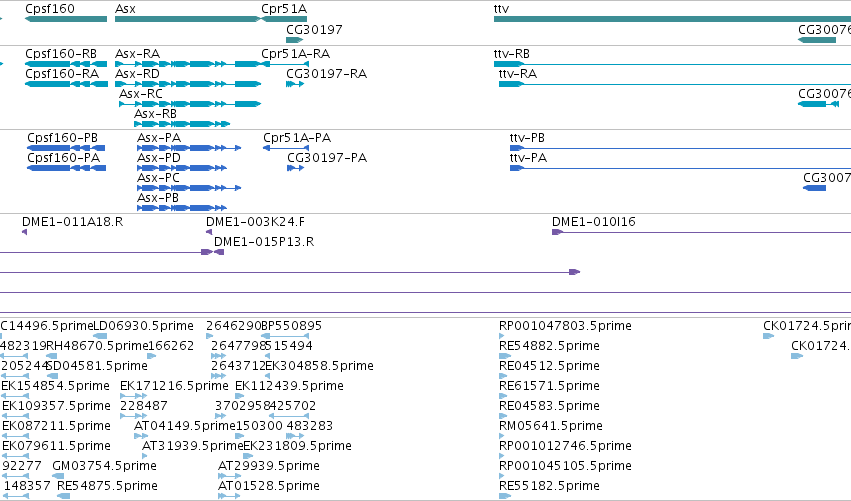Click the RH48670.5prime EST label
Screen dimensions: 851x501
click(x=97, y=346)
